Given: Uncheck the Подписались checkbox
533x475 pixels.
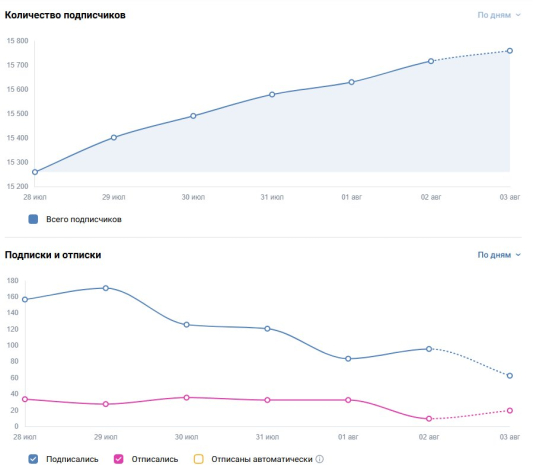Looking at the screenshot, I should 33,459.
